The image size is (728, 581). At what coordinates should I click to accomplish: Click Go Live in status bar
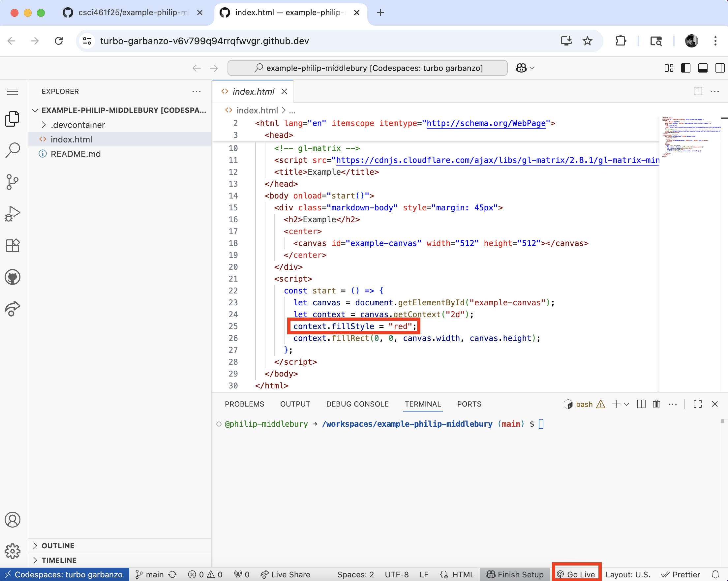coord(576,574)
